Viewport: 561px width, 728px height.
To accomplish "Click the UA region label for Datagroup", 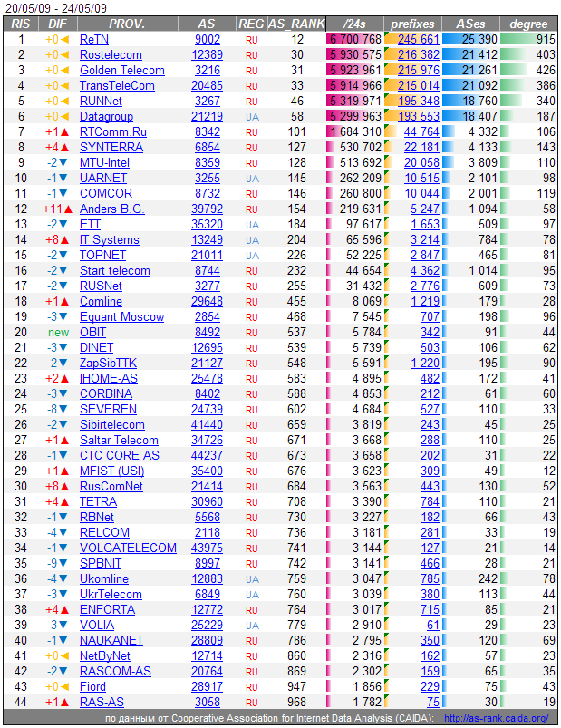I will (x=252, y=117).
